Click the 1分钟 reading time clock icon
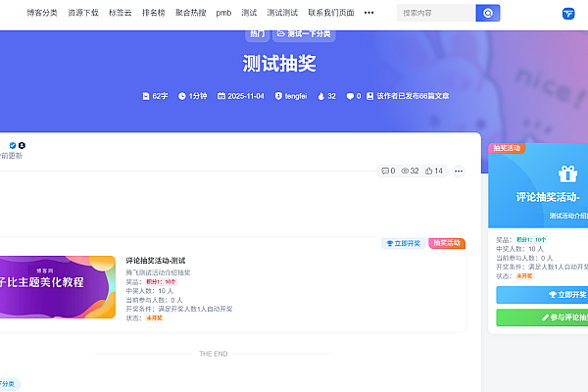The height and width of the screenshot is (392, 588). [182, 96]
